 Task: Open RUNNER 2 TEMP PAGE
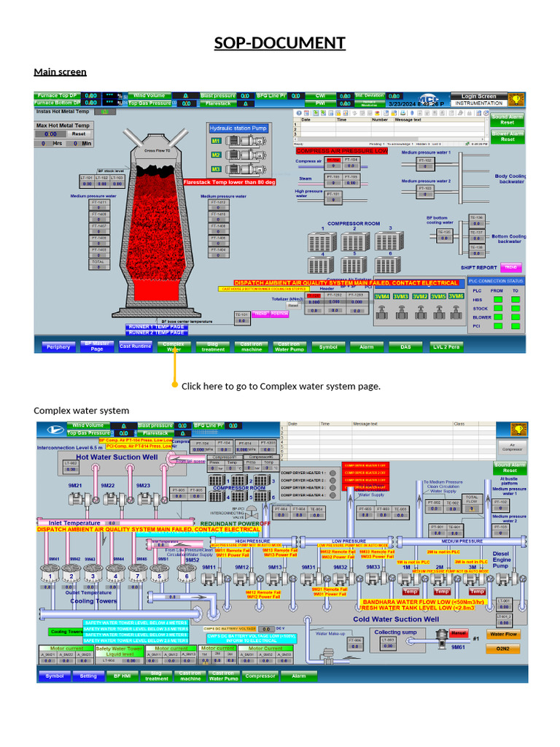(156, 332)
